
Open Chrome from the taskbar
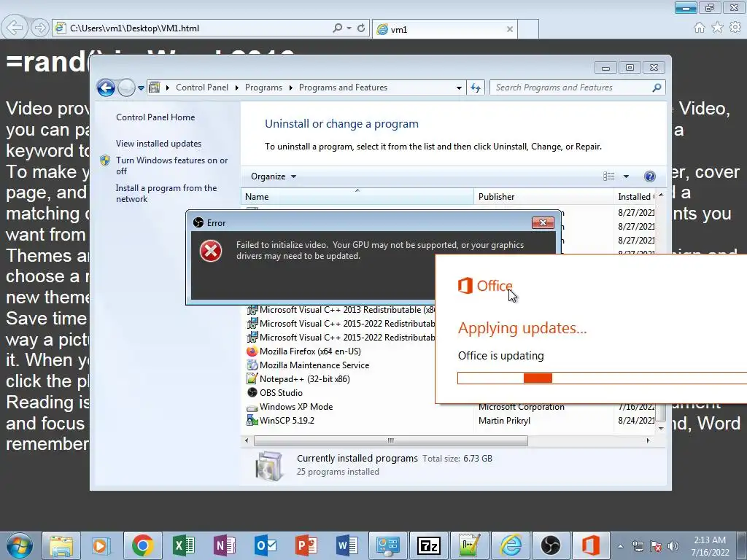tap(142, 545)
